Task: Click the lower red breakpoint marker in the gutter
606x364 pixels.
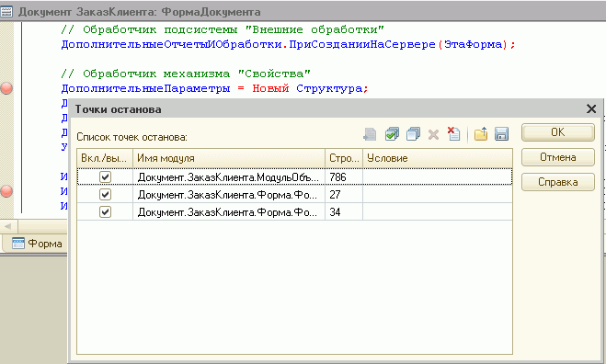Action: click(x=6, y=191)
